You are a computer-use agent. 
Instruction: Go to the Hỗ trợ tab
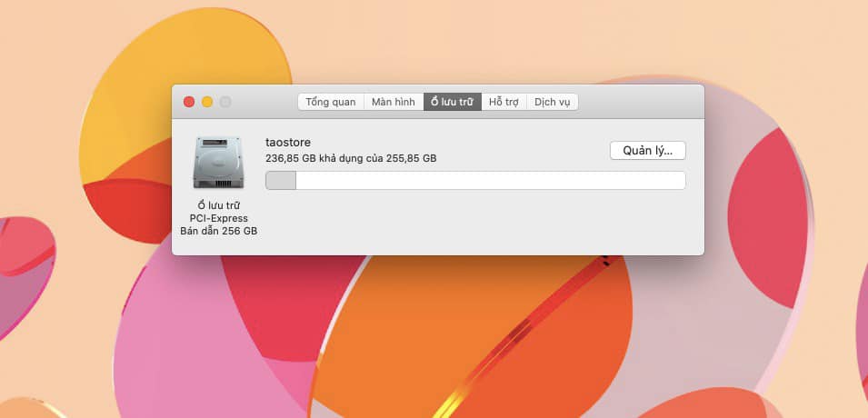pyautogui.click(x=504, y=102)
